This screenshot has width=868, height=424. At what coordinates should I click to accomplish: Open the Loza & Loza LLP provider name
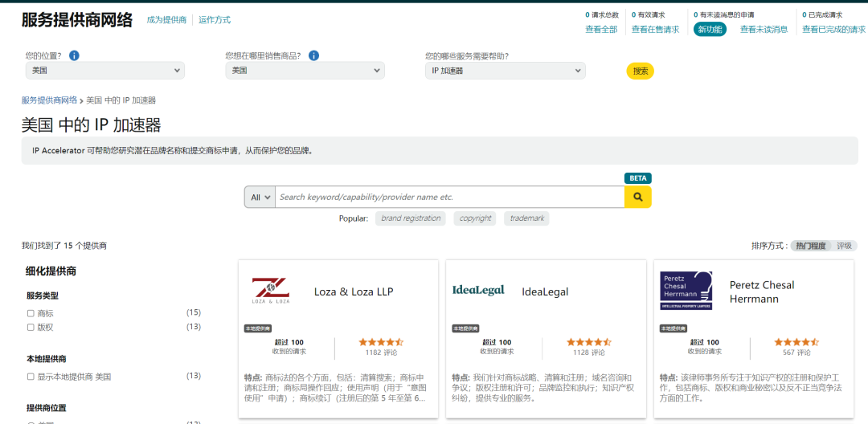(x=354, y=291)
